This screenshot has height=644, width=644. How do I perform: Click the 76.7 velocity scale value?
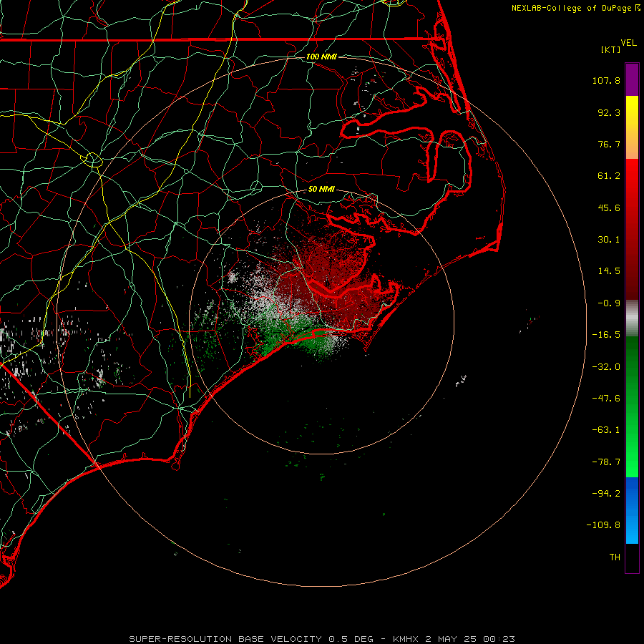pyautogui.click(x=609, y=144)
